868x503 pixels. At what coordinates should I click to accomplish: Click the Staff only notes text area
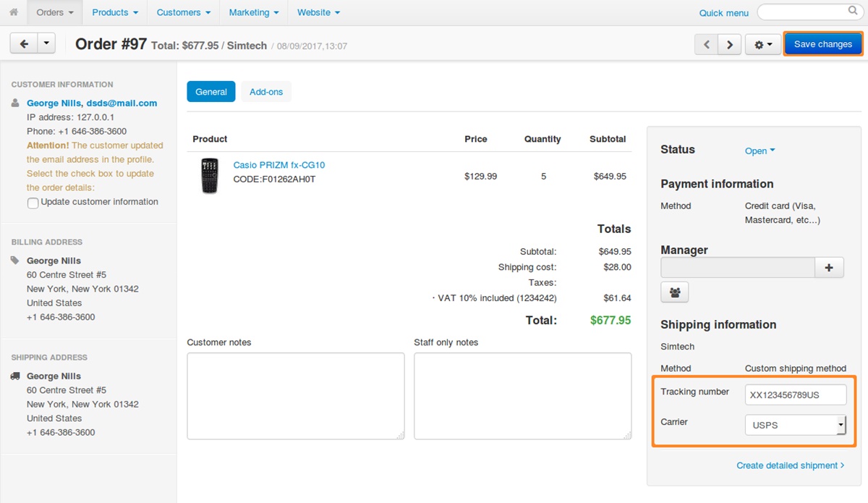point(522,396)
